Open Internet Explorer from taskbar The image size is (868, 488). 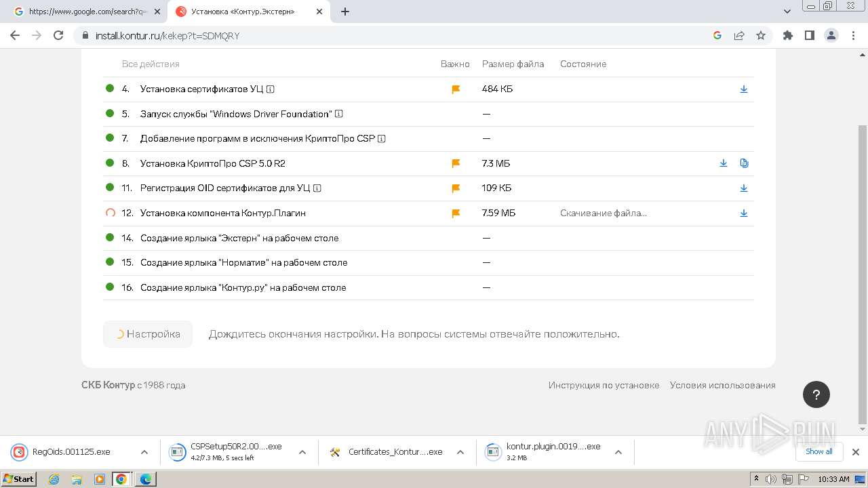[54, 479]
